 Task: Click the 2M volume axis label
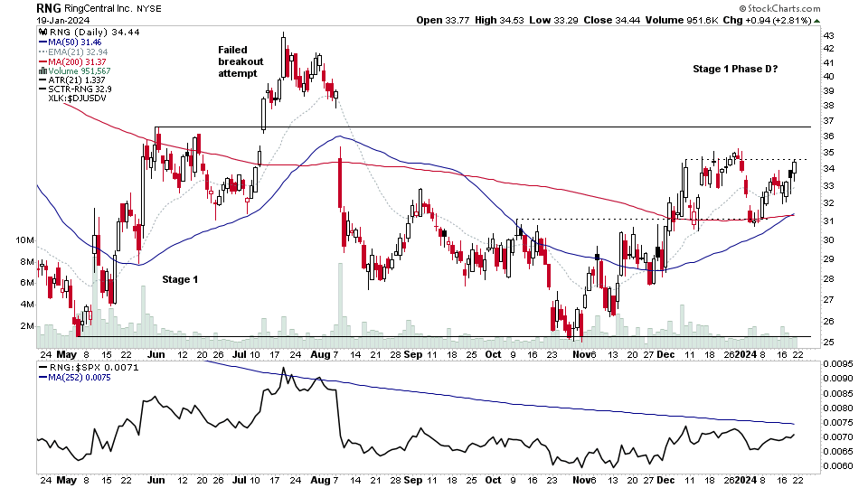click(27, 326)
